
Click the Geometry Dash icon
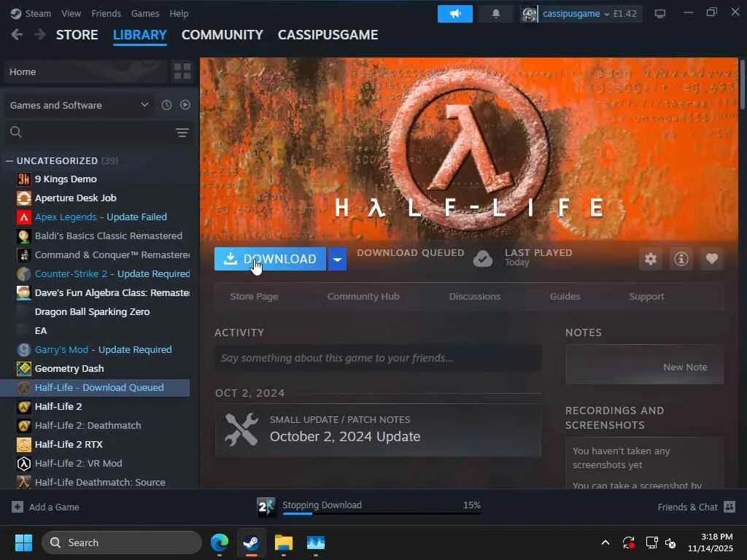24,368
